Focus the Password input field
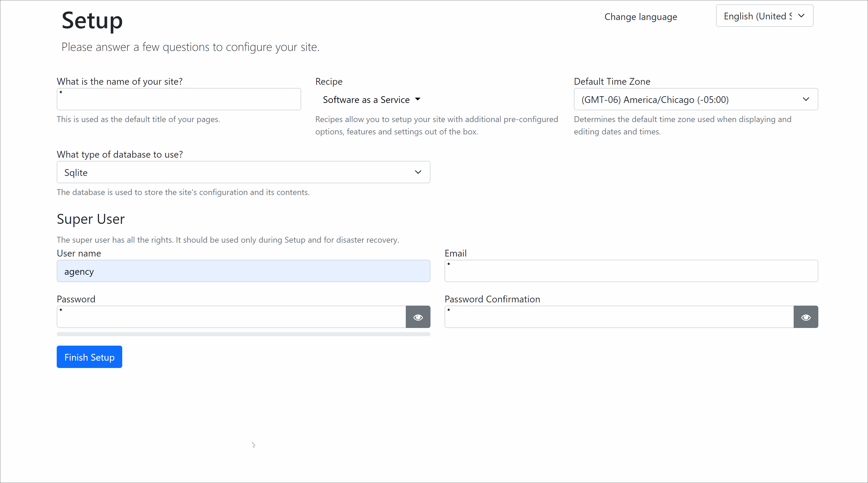Screen dimensions: 868x483 (x=231, y=317)
